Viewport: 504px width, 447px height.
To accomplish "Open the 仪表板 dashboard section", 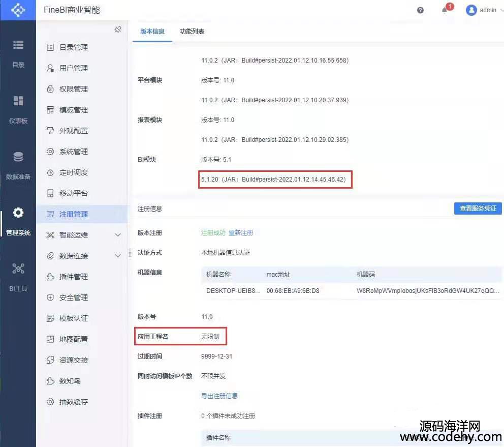I will point(18,110).
